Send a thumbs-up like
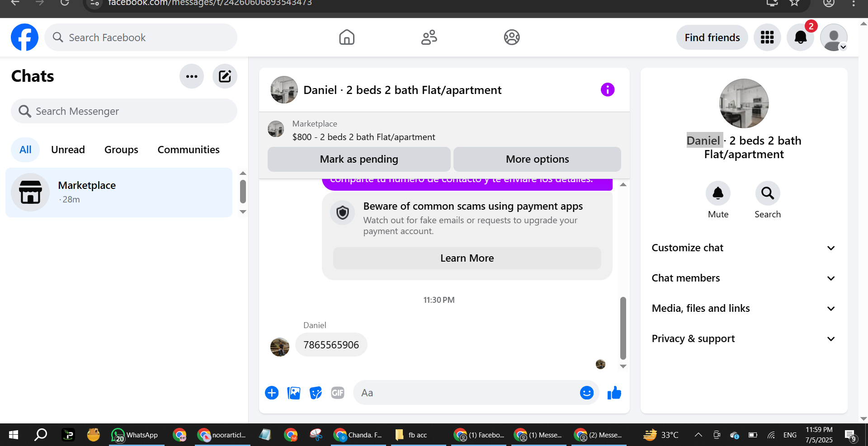The image size is (868, 446). point(614,393)
